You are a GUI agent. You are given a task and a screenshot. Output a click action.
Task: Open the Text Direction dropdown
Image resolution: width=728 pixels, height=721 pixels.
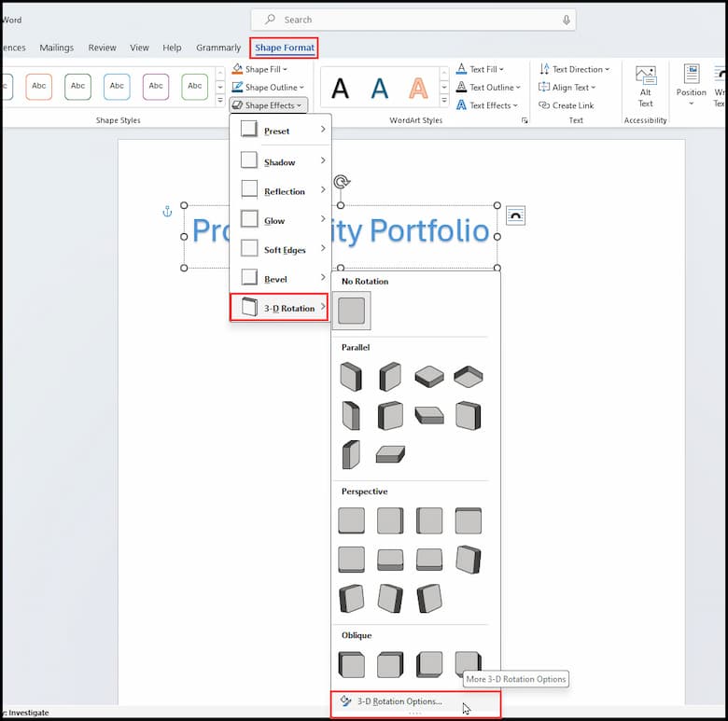pos(574,69)
